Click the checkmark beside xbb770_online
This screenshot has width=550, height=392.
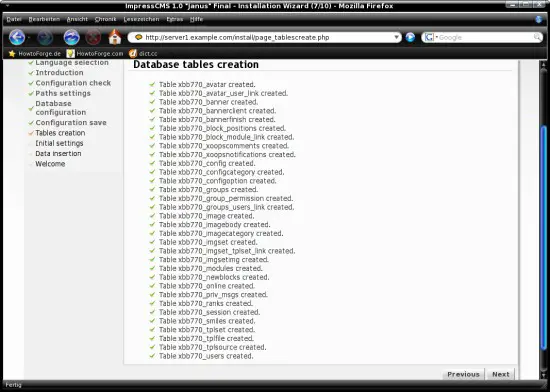pyautogui.click(x=152, y=286)
